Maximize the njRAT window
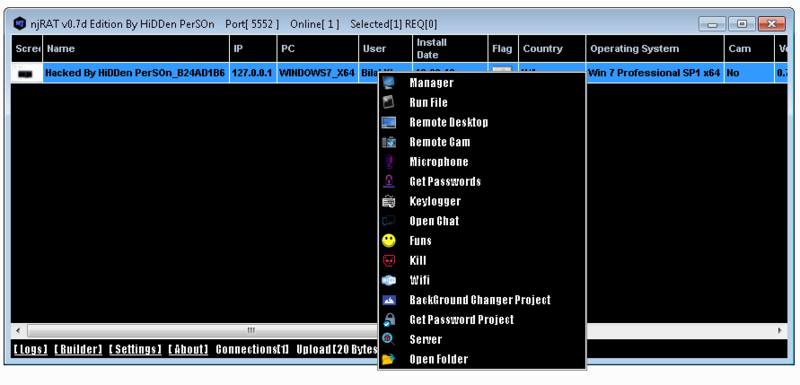This screenshot has width=800, height=385. [x=742, y=23]
